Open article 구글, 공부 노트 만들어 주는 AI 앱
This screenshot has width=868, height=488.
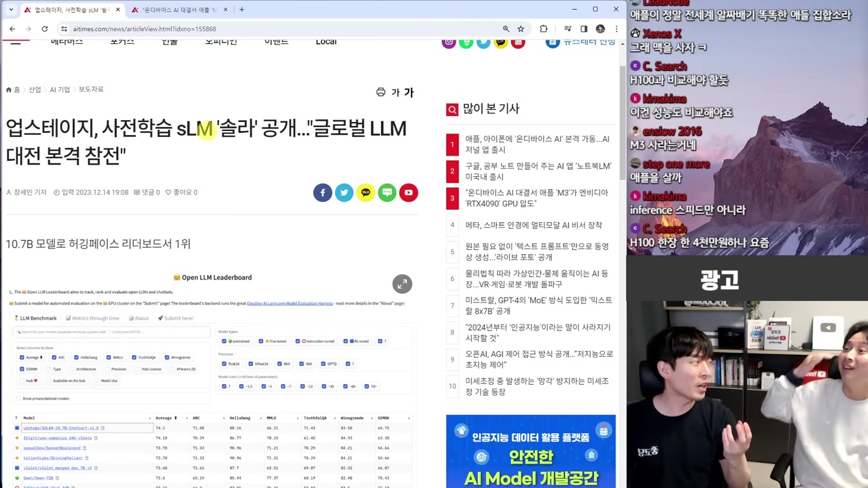point(538,171)
